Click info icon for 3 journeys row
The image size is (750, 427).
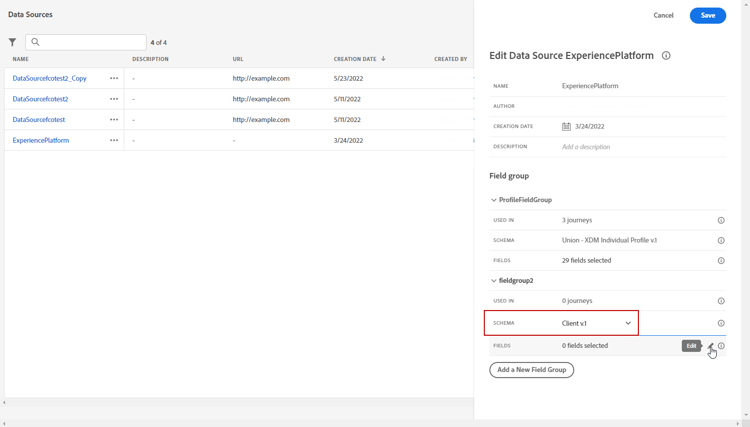721,220
